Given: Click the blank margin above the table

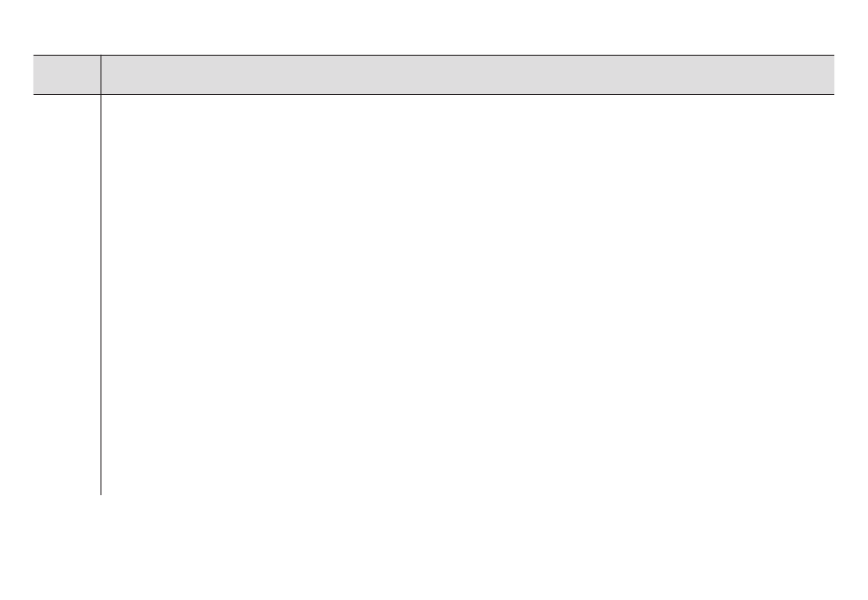Looking at the screenshot, I should (x=433, y=27).
